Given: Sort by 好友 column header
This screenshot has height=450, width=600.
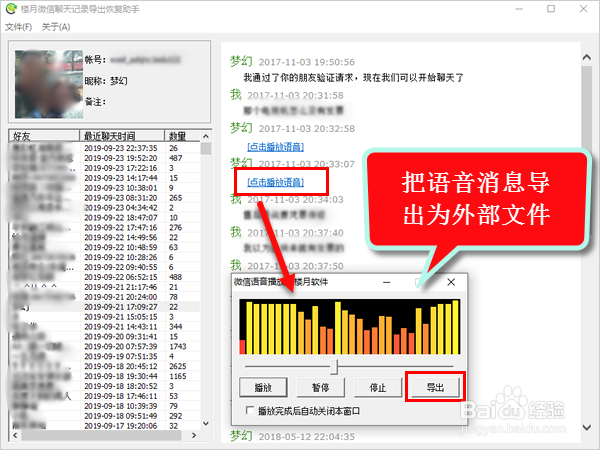Looking at the screenshot, I should pos(44,136).
